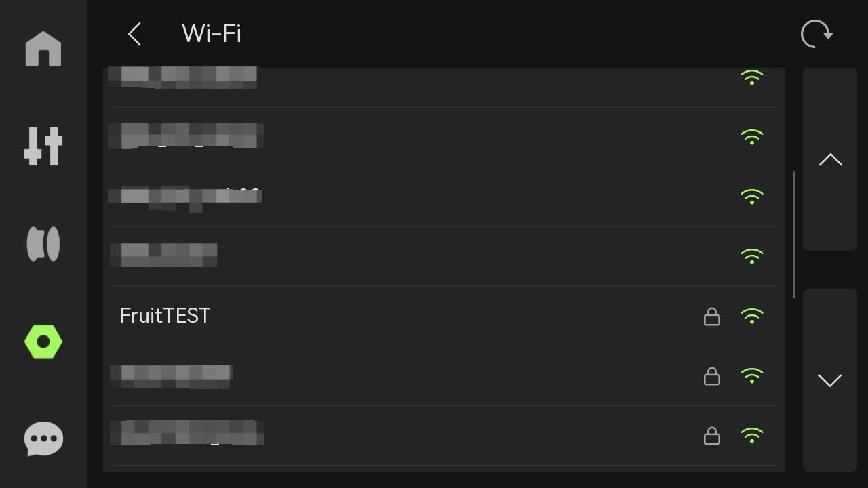The width and height of the screenshot is (868, 488).
Task: Page down the list with down chevron
Action: tap(830, 380)
